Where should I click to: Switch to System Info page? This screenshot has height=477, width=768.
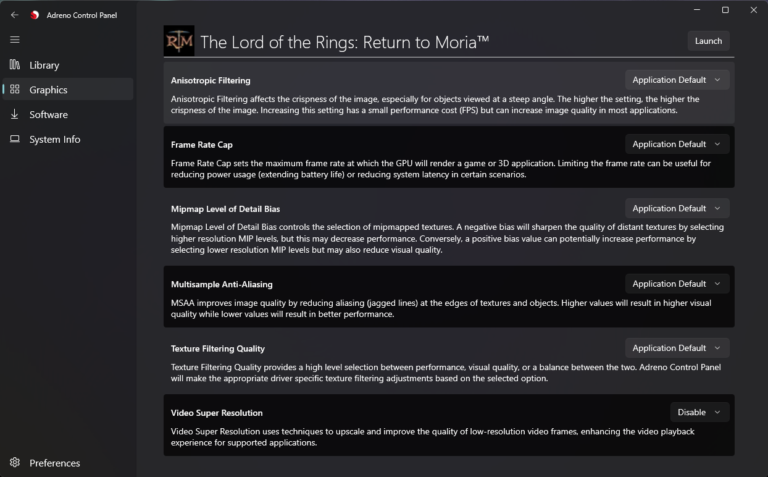pos(54,140)
